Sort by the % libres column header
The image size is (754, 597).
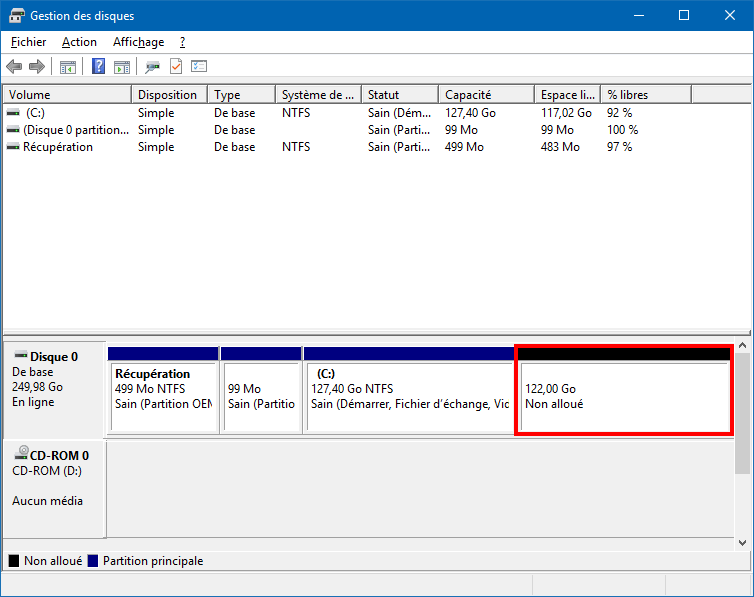646,95
